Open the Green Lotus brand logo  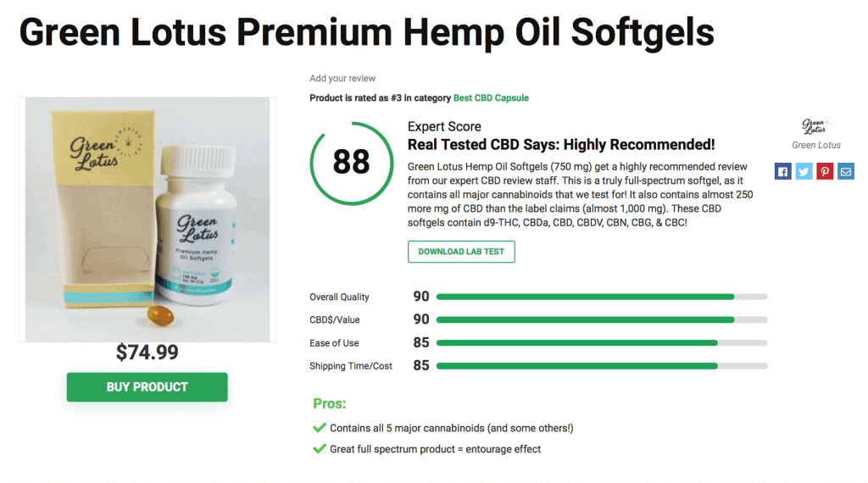[x=816, y=126]
